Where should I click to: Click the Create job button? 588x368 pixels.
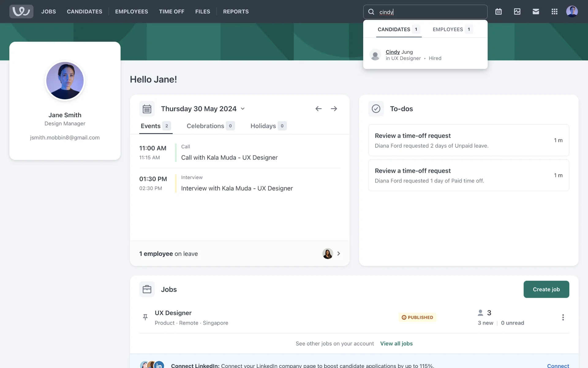point(546,289)
